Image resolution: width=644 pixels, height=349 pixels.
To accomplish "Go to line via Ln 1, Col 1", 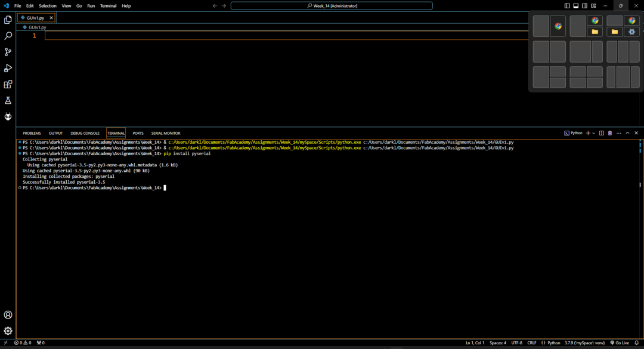I will (475, 343).
